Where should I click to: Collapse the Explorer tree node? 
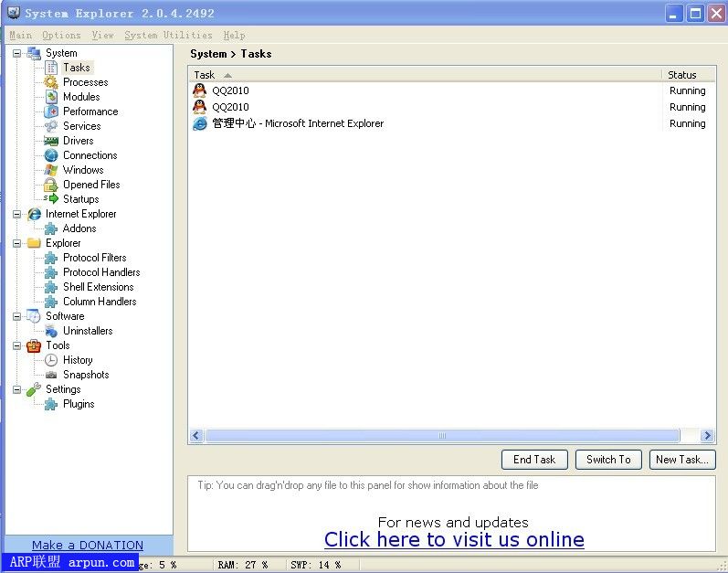pos(16,243)
